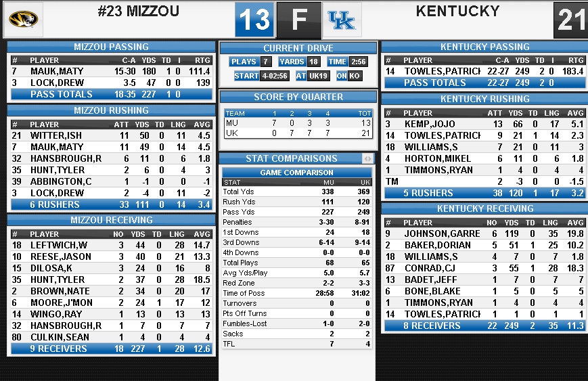Click the Score By Quarter header
This screenshot has width=588, height=381.
[x=298, y=97]
